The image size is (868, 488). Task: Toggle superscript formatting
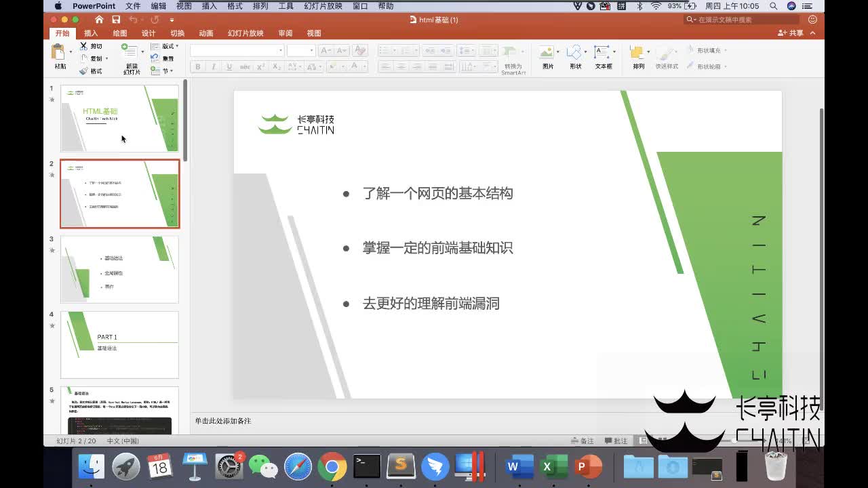pos(261,66)
